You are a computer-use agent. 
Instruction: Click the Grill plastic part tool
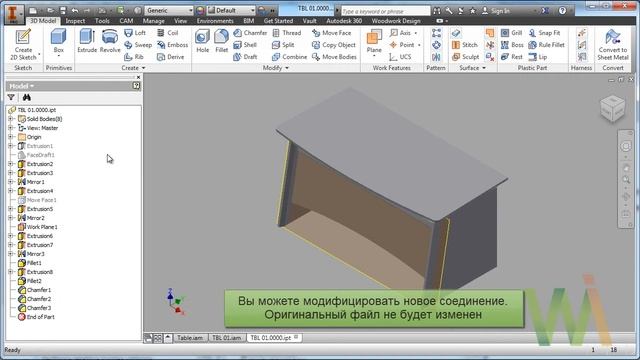(x=511, y=33)
